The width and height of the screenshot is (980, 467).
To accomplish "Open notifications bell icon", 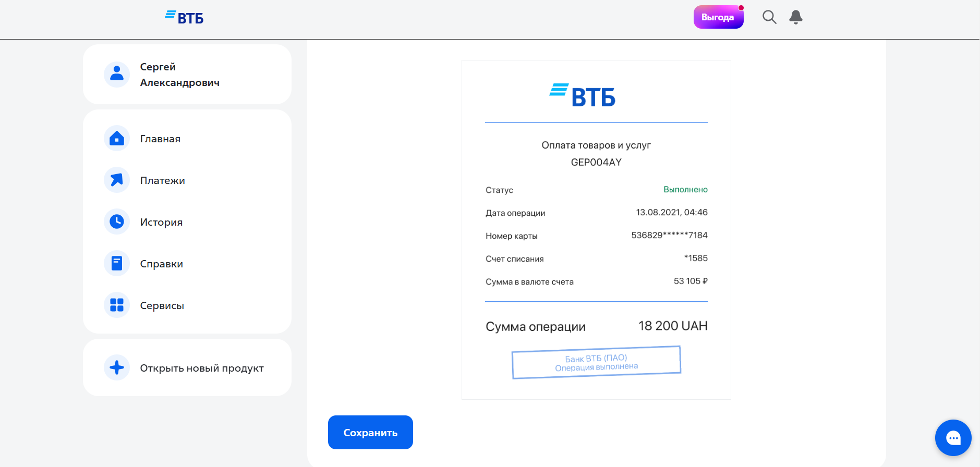I will [796, 17].
